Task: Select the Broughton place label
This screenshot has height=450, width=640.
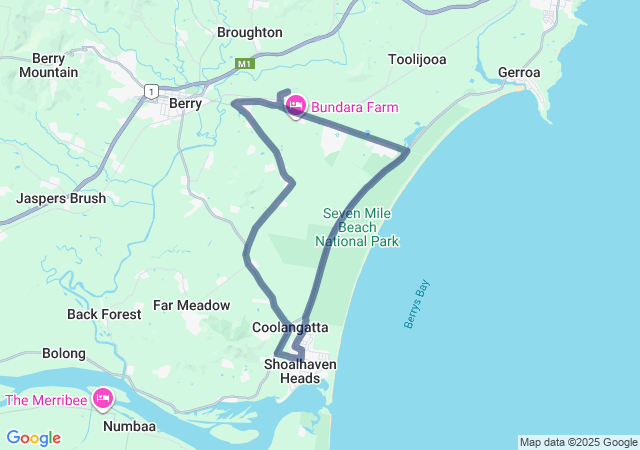Action: (x=249, y=32)
